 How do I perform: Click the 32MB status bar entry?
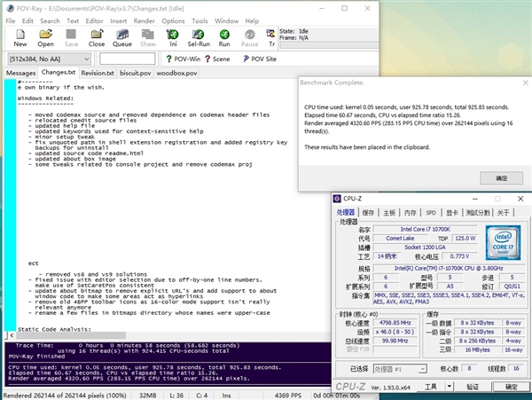tap(147, 396)
